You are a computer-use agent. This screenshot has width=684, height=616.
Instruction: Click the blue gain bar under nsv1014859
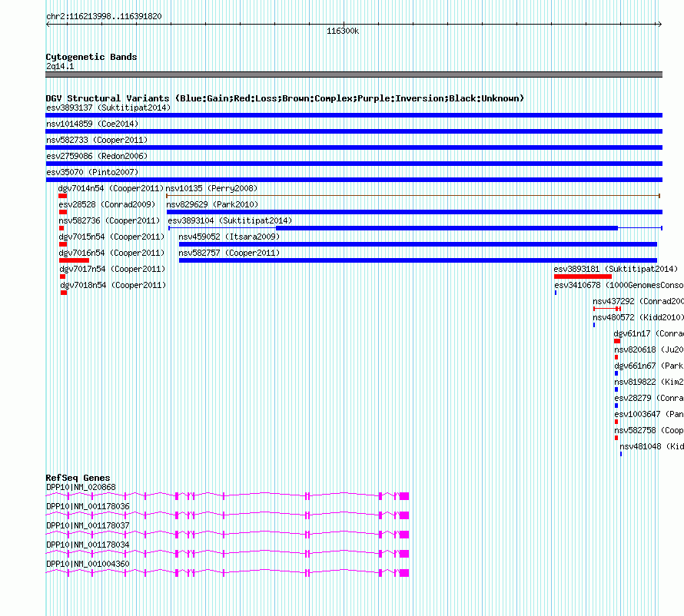[x=354, y=131]
